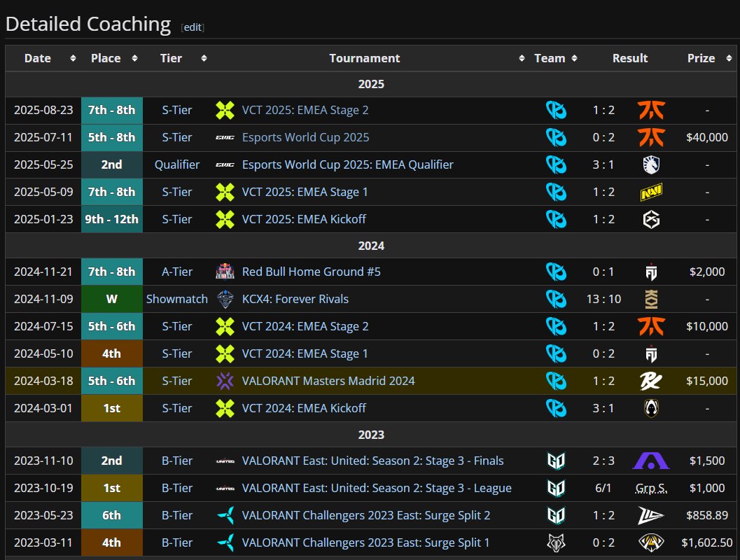This screenshot has height=560, width=740.
Task: Click the W place cell for KCX4
Action: pos(112,299)
